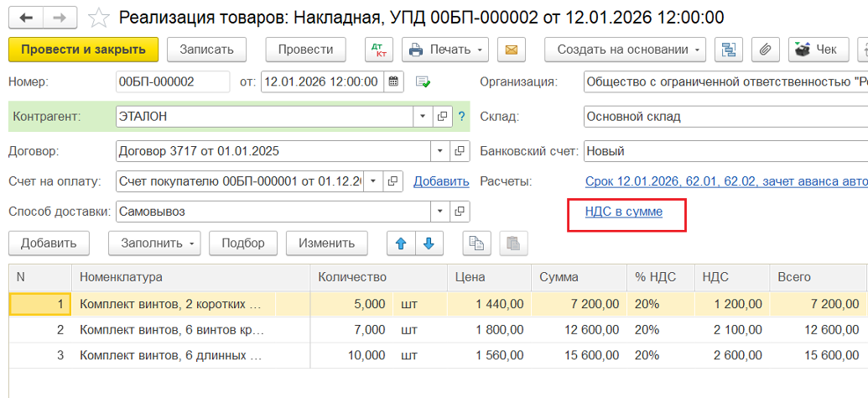Expand the Печать dropdown menu
The width and height of the screenshot is (868, 398).
click(x=446, y=50)
